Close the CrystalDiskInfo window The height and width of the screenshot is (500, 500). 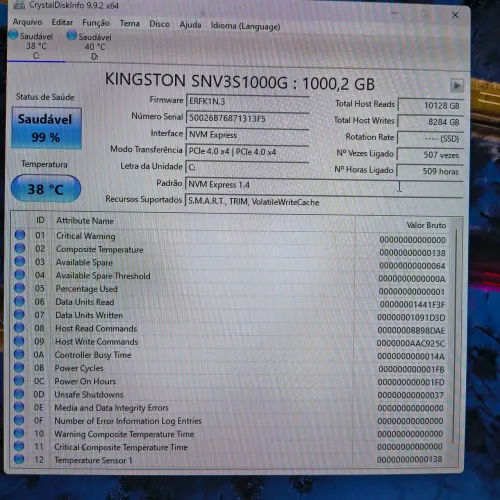coord(455,15)
